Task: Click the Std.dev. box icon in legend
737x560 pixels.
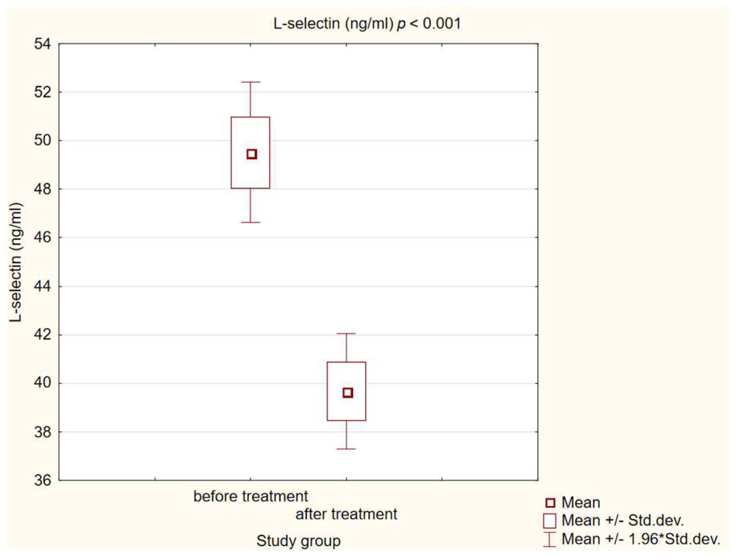Action: point(549,521)
